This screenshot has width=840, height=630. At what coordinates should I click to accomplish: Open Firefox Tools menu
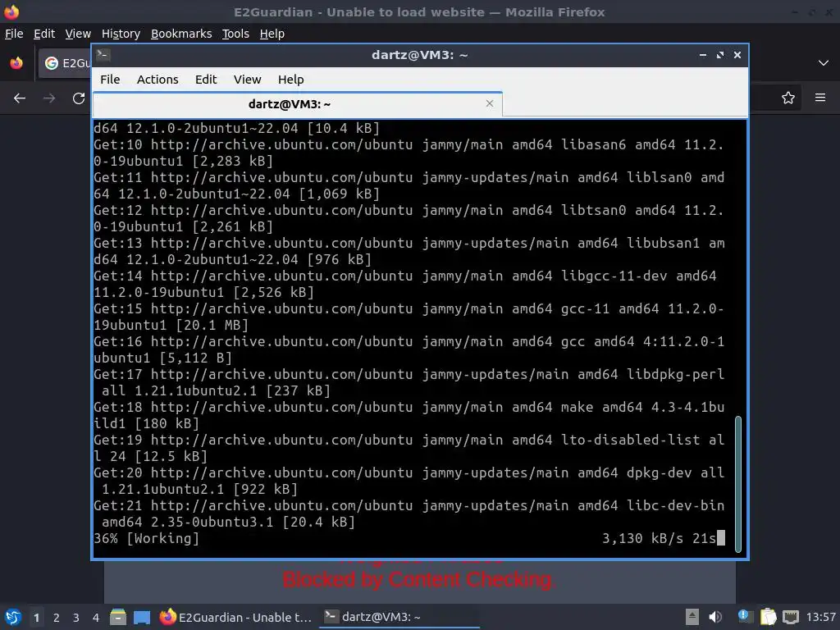(235, 34)
